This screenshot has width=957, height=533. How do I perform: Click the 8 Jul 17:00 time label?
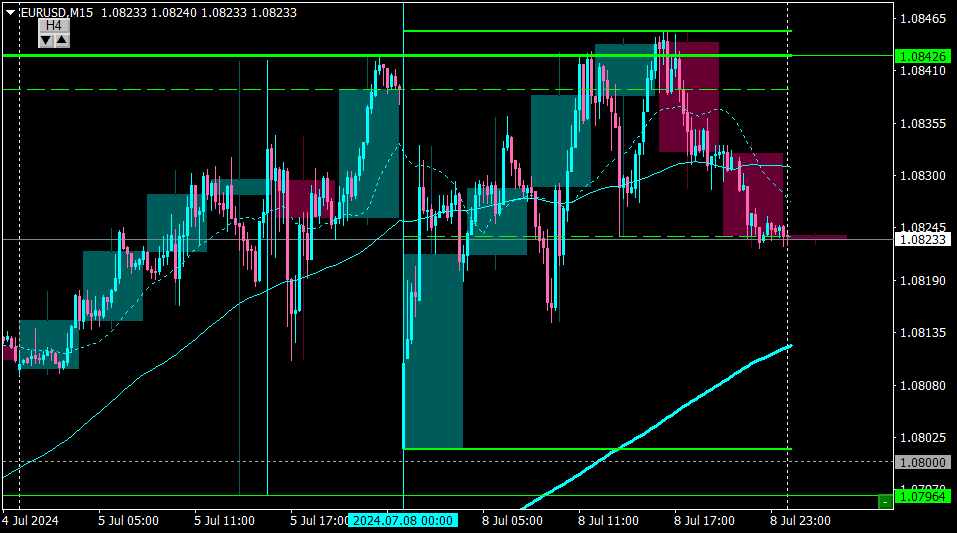pyautogui.click(x=704, y=521)
